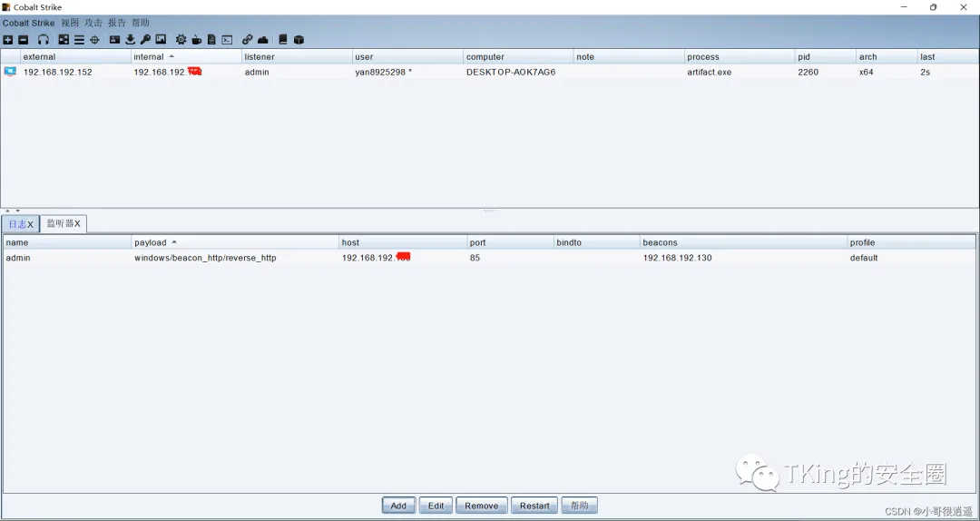Viewport: 980px width, 521px height.
Task: Click arch cell x64
Action: [867, 72]
